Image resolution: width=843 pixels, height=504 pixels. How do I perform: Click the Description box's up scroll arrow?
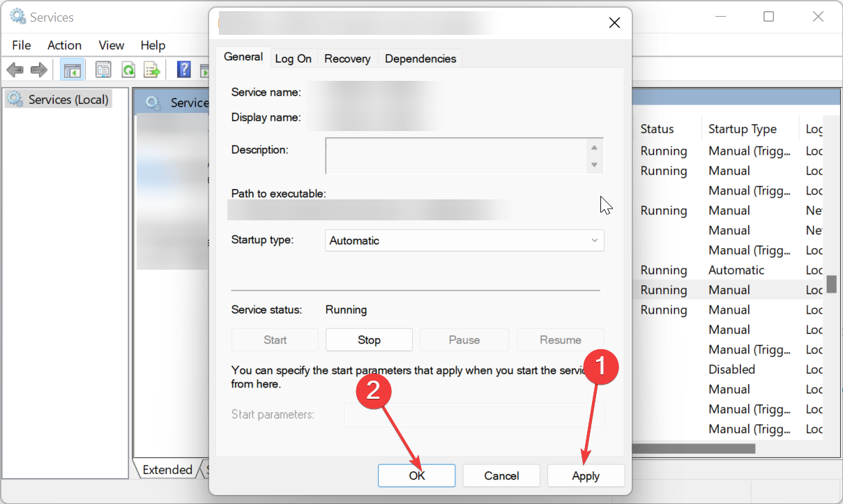[594, 147]
